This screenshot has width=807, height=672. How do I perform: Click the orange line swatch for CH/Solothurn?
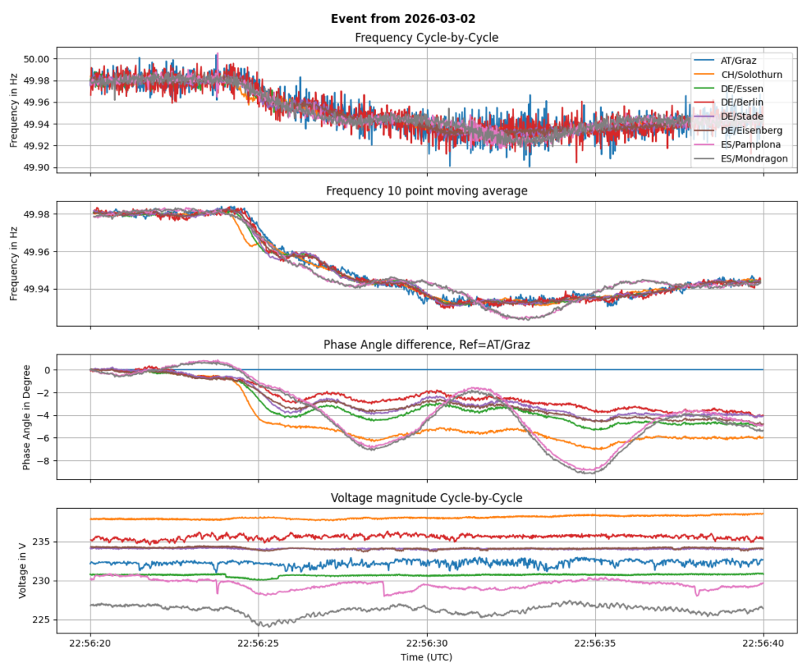coord(704,74)
